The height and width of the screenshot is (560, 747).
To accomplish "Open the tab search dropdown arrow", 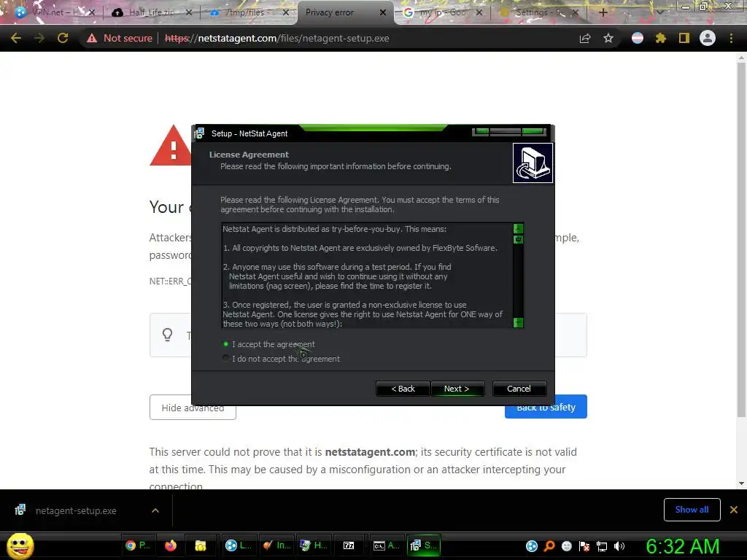I will 660,12.
